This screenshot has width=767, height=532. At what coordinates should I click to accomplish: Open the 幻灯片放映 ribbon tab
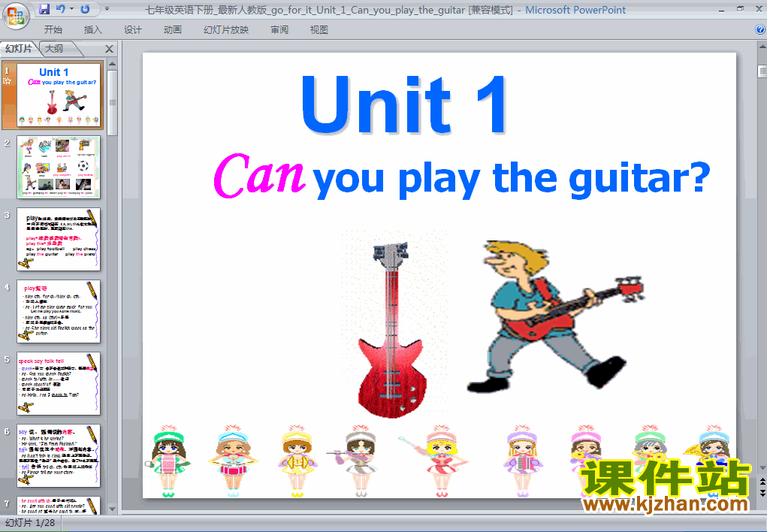pyautogui.click(x=226, y=30)
